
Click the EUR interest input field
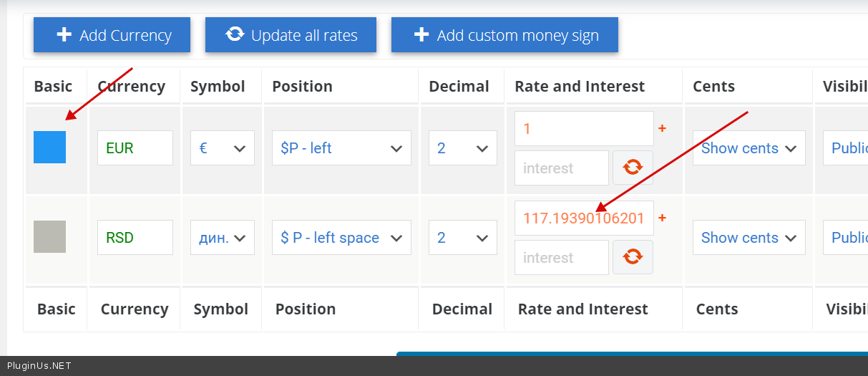tap(561, 168)
